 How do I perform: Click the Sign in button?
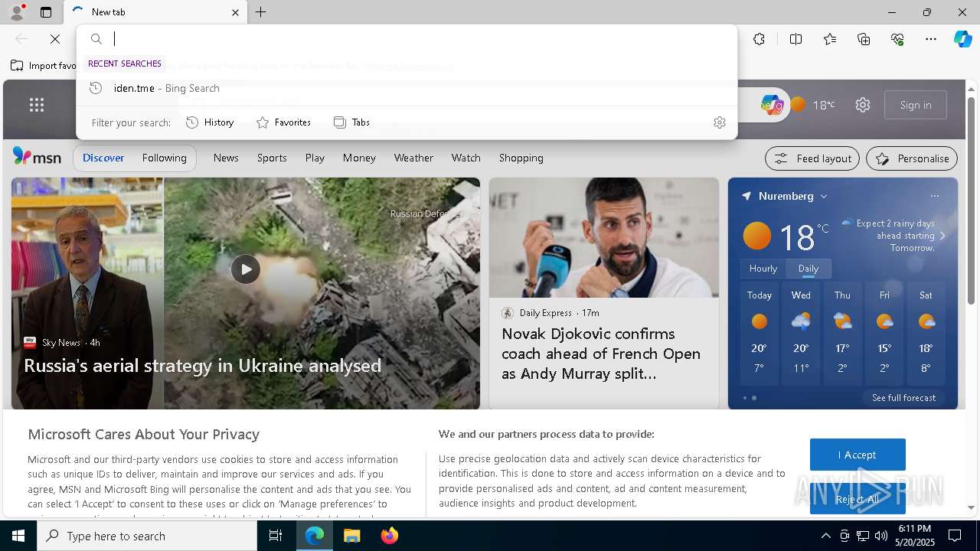tap(916, 105)
